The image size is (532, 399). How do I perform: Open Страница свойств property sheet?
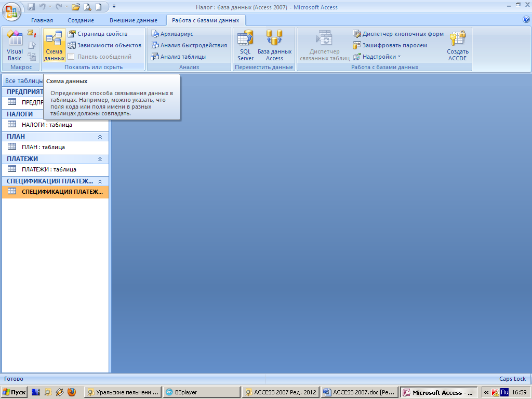(x=98, y=34)
